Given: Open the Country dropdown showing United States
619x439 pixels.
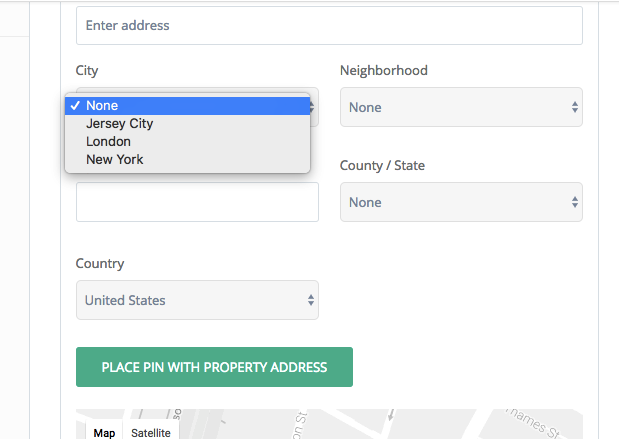Looking at the screenshot, I should [x=197, y=300].
